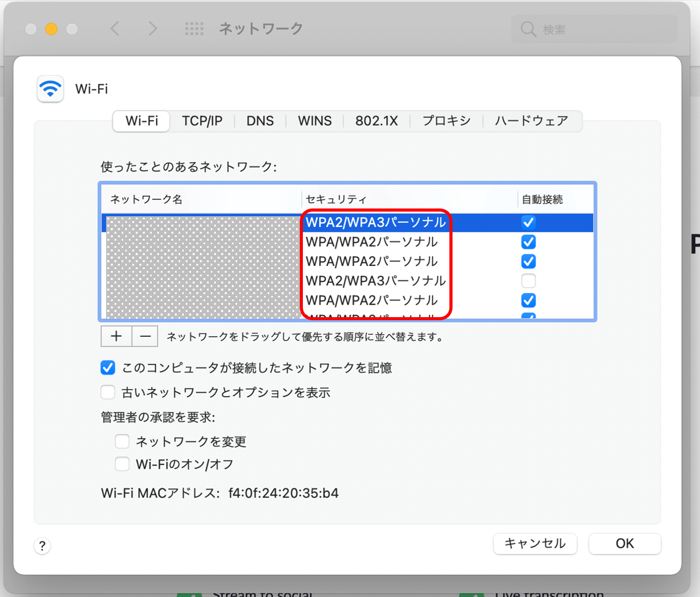Require admin approval for ネットワークを変更
Screen dimensions: 700x597
pos(122,441)
